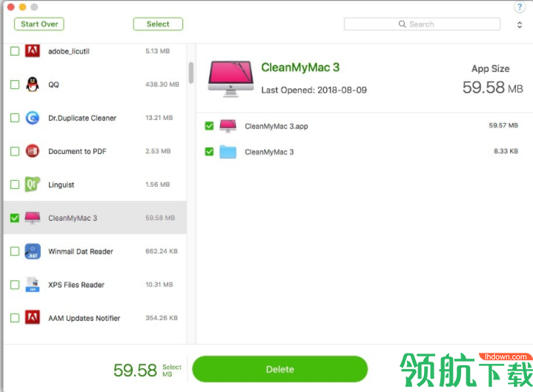Select XPS Files Reader in the list
533x392 pixels.
76,285
